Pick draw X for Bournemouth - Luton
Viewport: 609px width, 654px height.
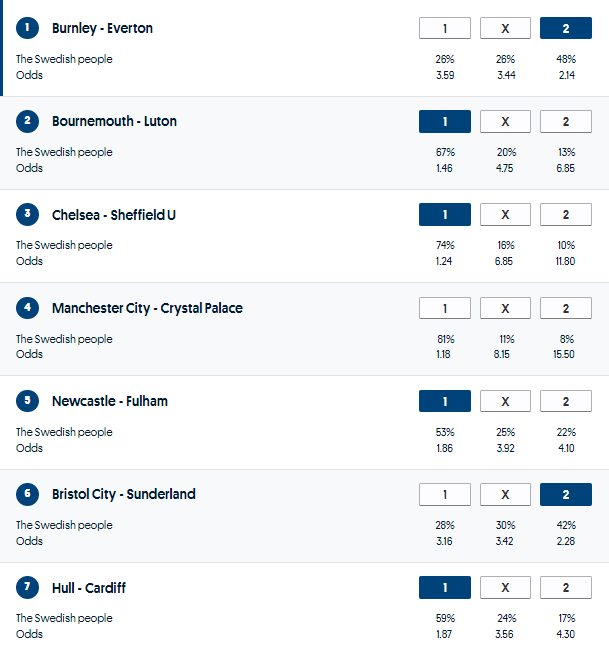point(505,122)
